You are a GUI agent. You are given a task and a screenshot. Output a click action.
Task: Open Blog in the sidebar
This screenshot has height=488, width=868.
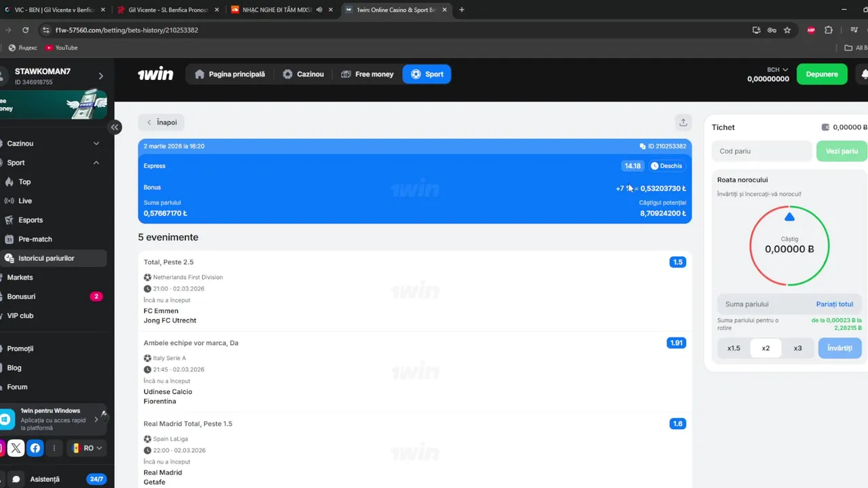pyautogui.click(x=54, y=367)
